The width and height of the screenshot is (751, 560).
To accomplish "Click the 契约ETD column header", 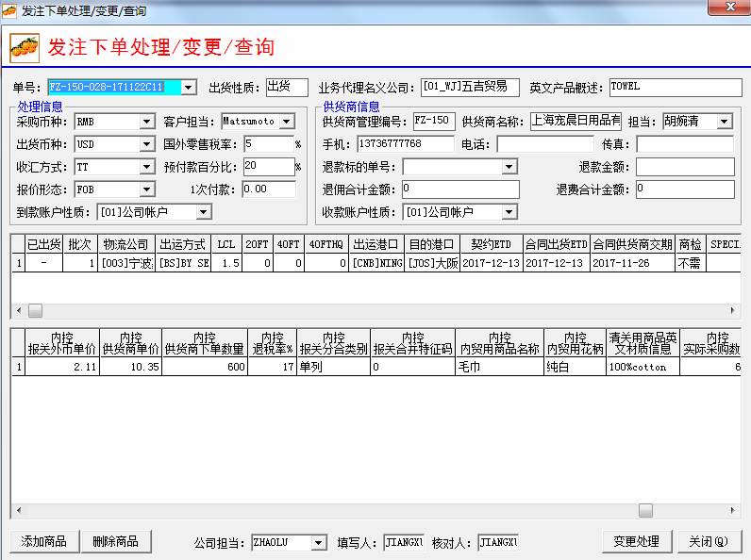I will 491,244.
